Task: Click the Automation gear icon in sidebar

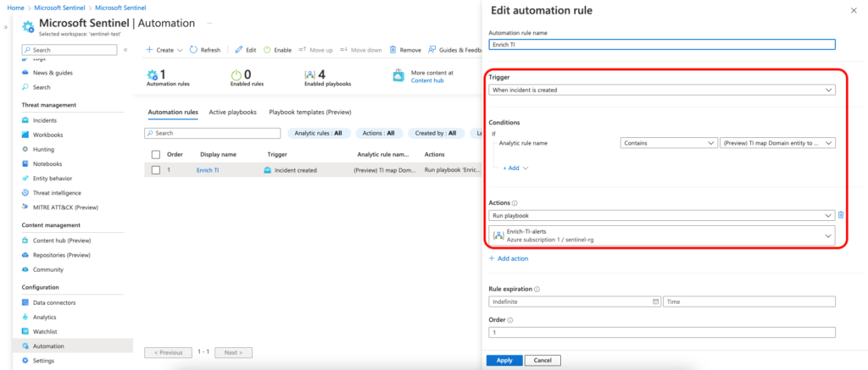Action: [x=25, y=346]
